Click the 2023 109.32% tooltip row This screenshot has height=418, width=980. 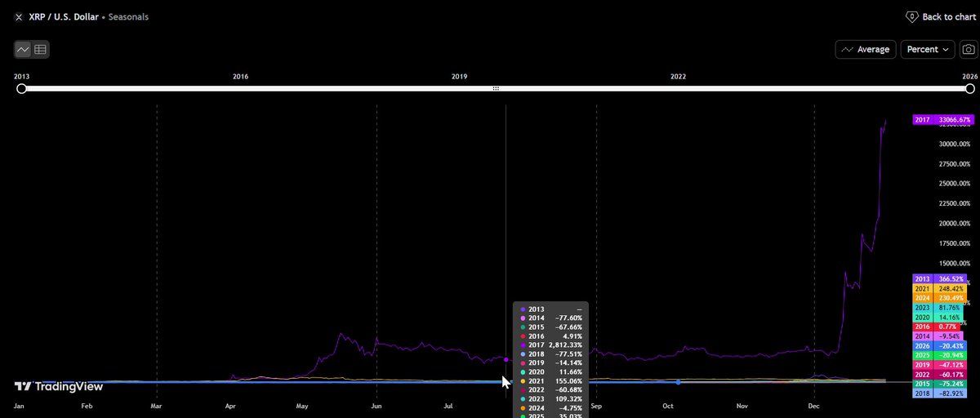tap(550, 399)
